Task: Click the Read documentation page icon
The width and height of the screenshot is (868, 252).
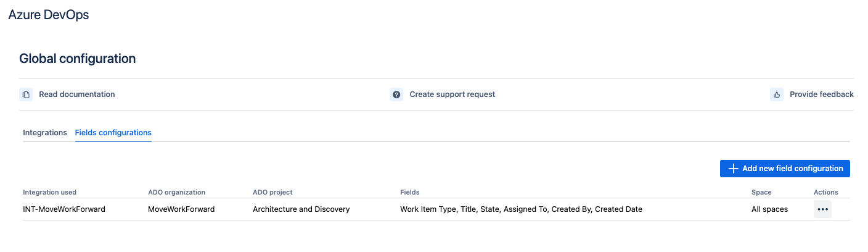Action: pyautogui.click(x=26, y=94)
